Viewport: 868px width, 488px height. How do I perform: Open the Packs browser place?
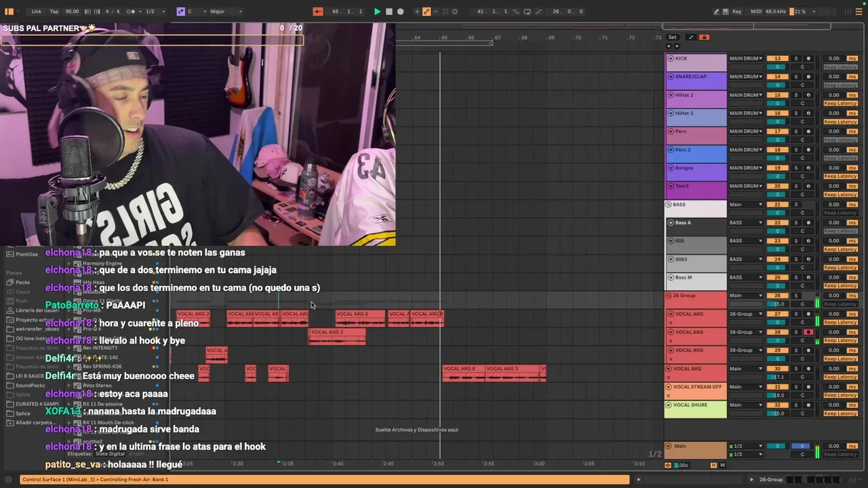click(x=23, y=282)
